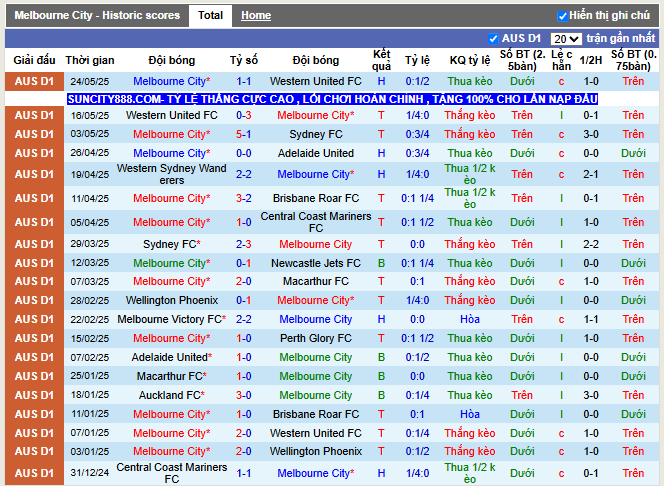Screen dimensions: 664x486
Task: Click Western United FC in the 07/01/25 row
Action: pyautogui.click(x=315, y=433)
